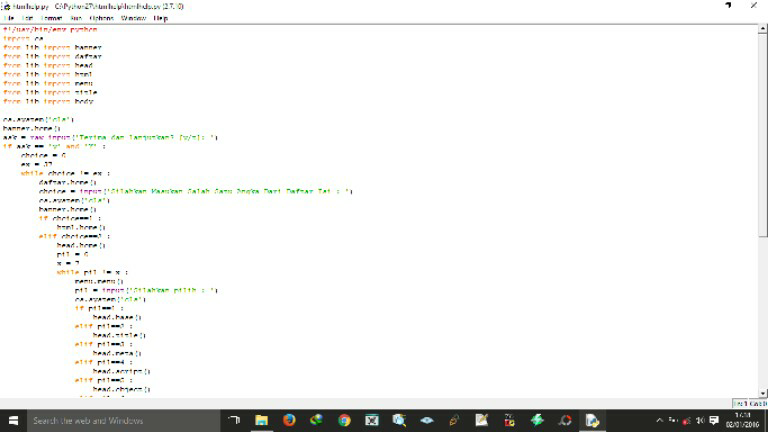Click the 'pil = 0' line

coord(72,254)
